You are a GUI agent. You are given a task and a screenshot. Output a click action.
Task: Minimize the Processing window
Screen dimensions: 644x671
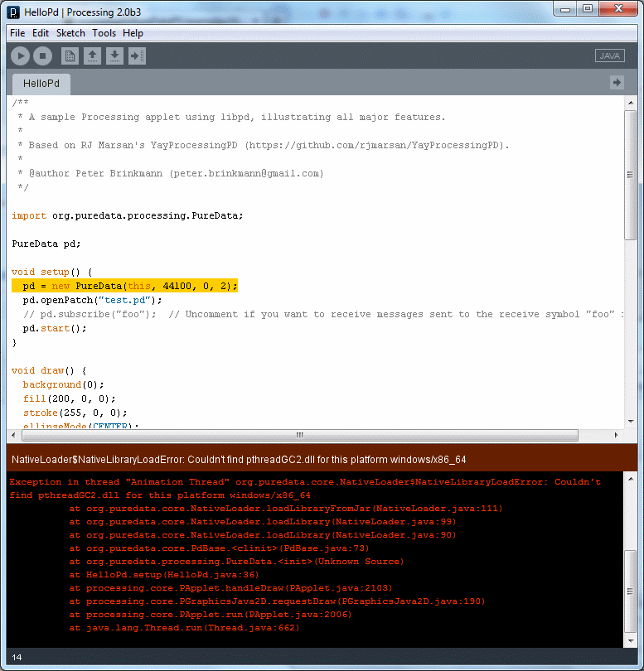565,9
